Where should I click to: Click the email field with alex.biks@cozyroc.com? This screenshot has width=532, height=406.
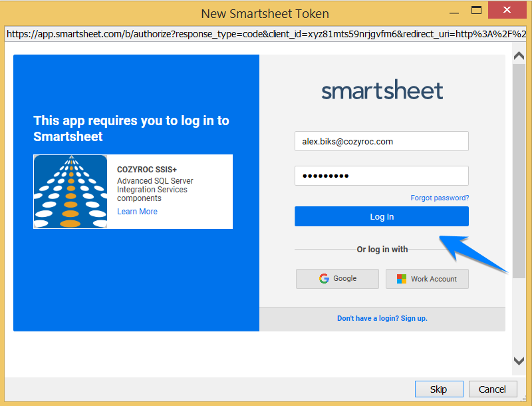click(x=381, y=141)
